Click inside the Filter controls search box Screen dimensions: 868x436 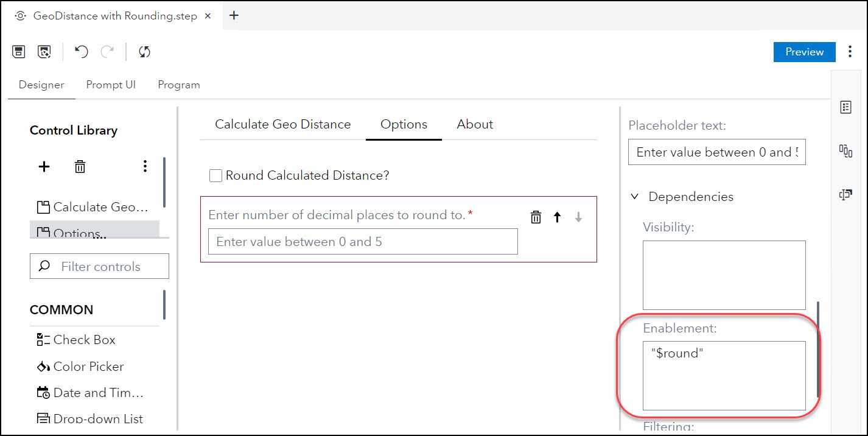99,266
